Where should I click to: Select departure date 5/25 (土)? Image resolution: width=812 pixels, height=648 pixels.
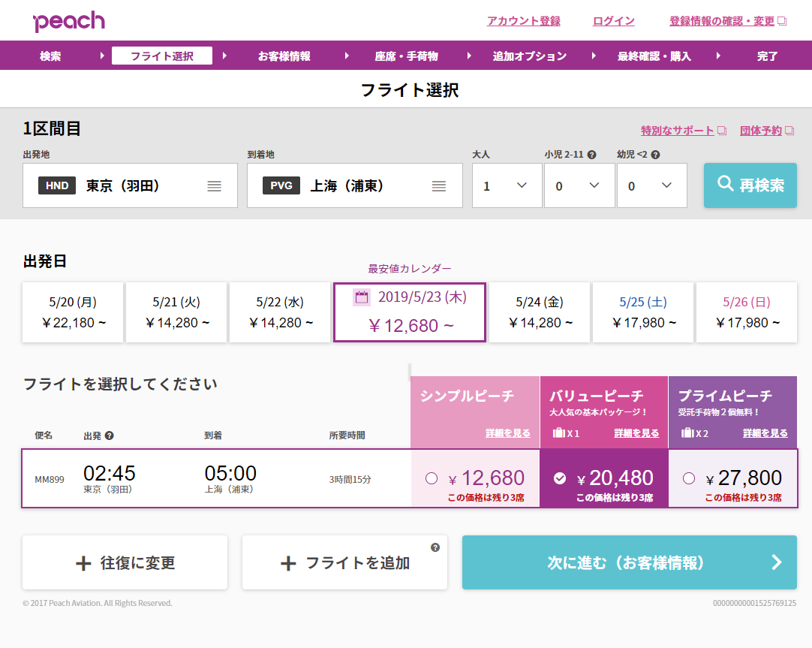tap(643, 312)
